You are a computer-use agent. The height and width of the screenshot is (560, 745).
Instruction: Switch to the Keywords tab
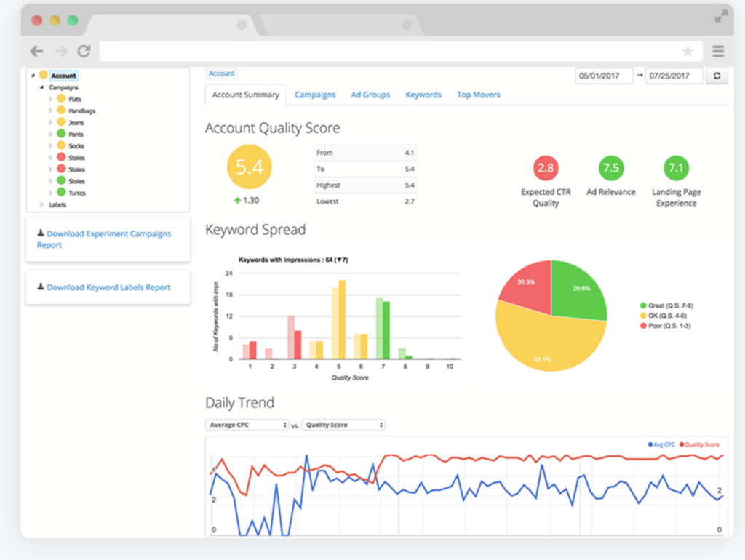tap(423, 95)
